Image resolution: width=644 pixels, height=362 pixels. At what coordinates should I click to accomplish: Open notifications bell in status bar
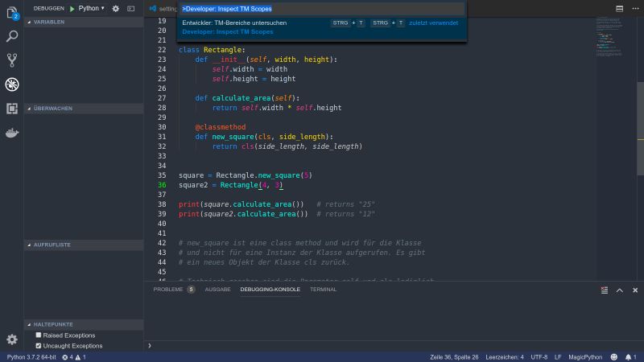point(631,357)
